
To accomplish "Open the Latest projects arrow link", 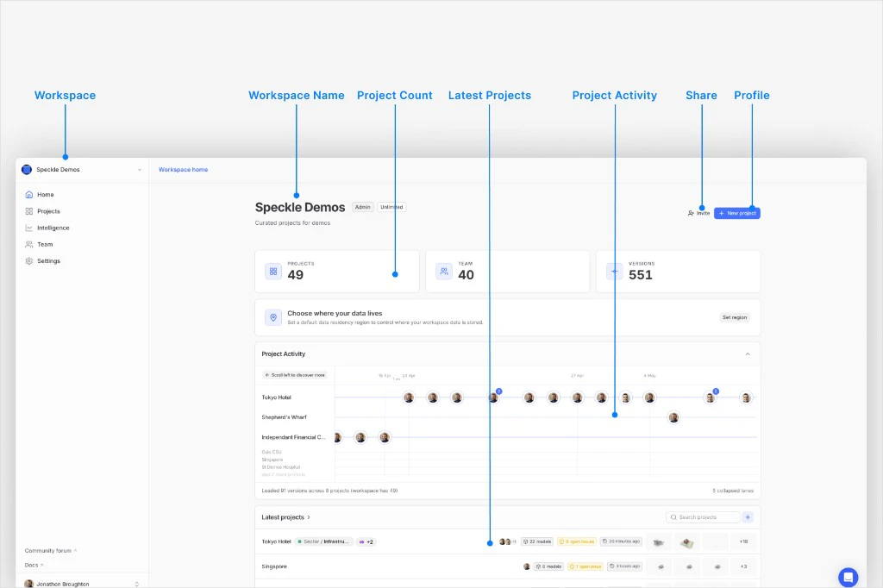I will click(x=285, y=517).
